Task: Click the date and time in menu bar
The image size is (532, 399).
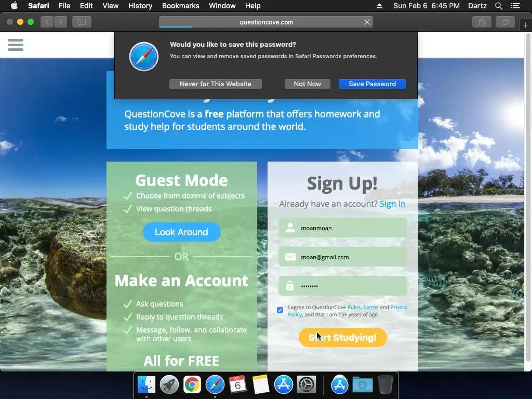Action: click(x=427, y=6)
